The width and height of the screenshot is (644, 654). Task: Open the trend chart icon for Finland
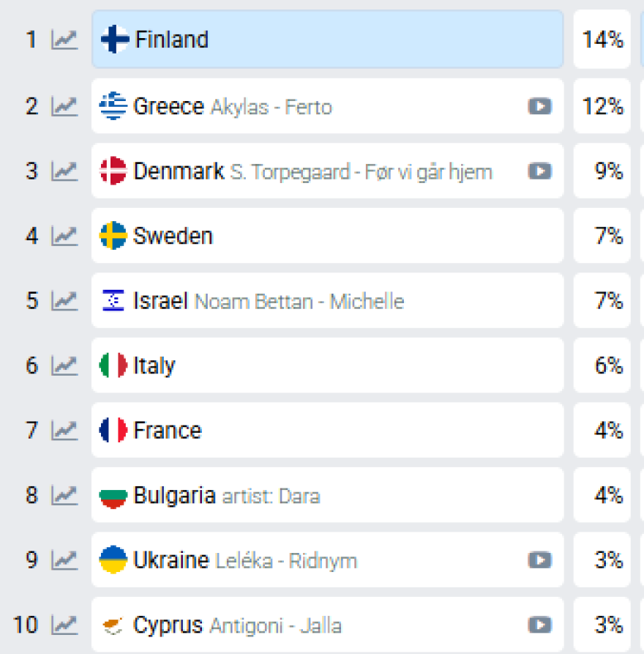(x=64, y=40)
